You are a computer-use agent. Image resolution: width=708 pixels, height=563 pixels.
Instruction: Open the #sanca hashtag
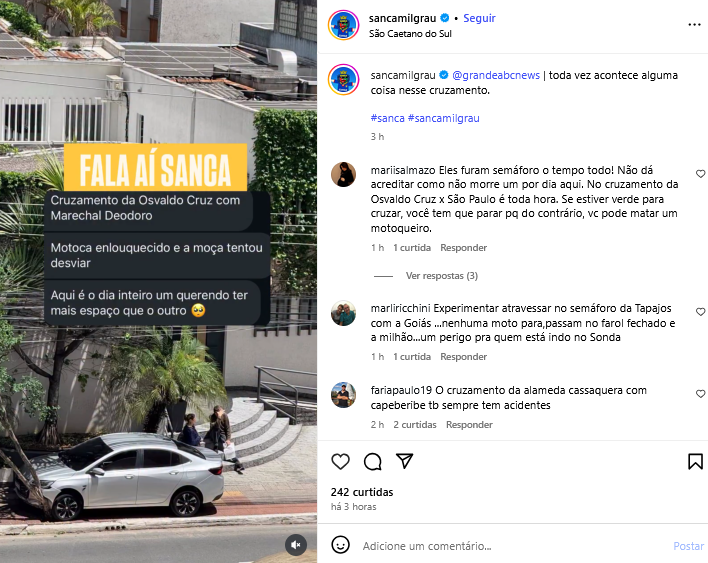(387, 118)
